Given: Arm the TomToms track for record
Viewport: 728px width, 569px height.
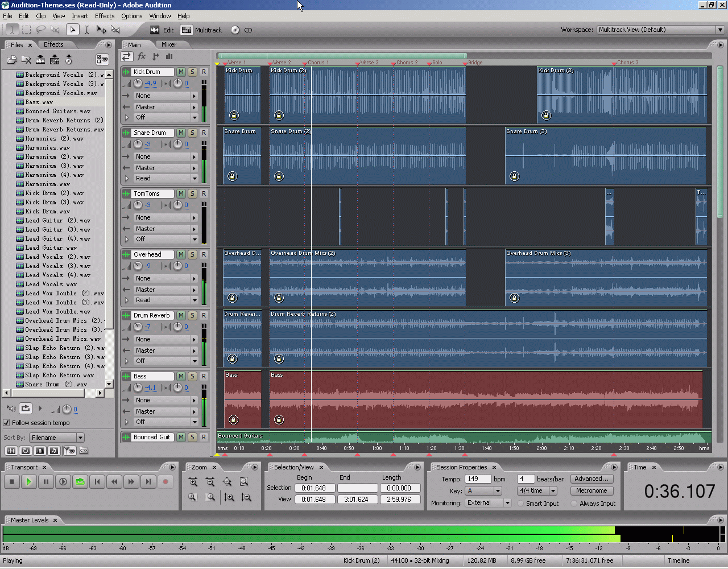Looking at the screenshot, I should point(204,193).
